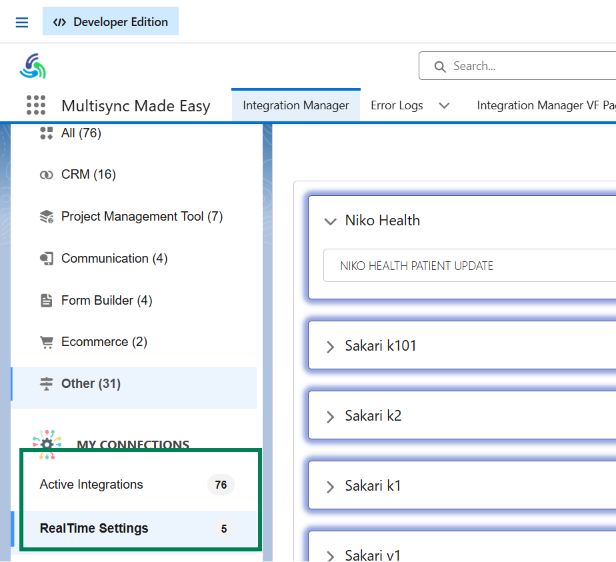
Task: Click the Communication category icon
Action: coord(46,258)
